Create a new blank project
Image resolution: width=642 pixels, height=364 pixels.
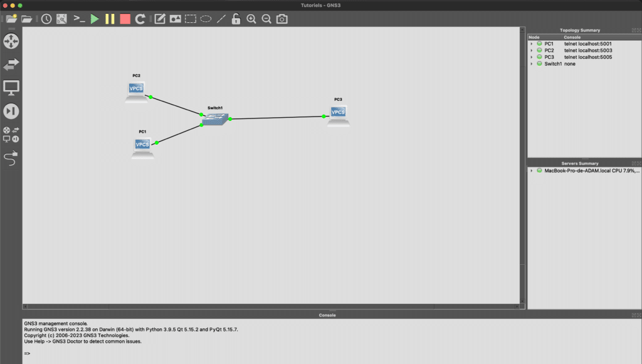(x=11, y=19)
